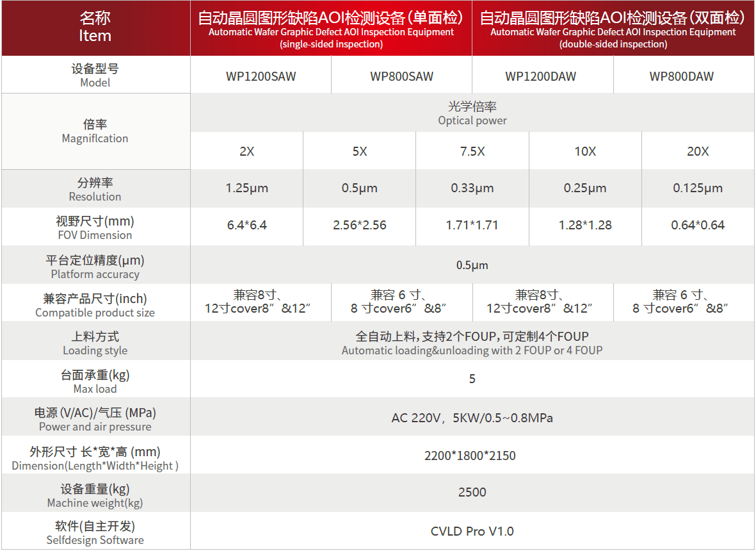Select the 2X magnification cell
The image size is (756, 551).
tap(246, 151)
